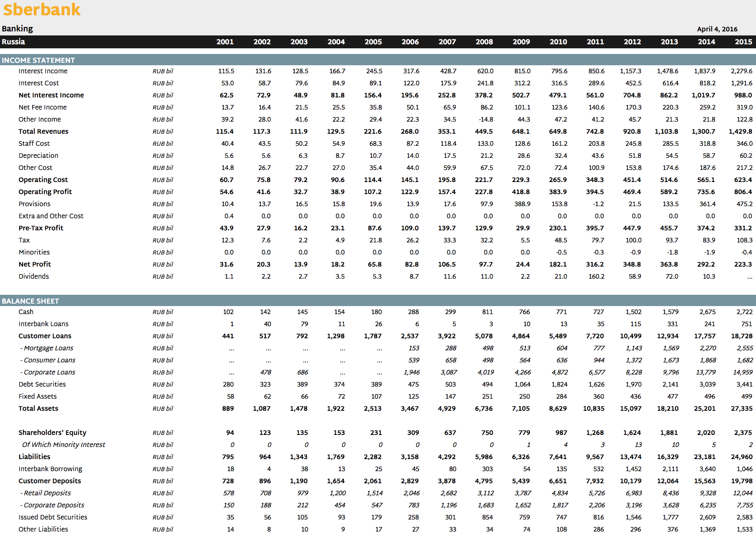
Task: Select the Other Liabilities row label
Action: [x=43, y=530]
